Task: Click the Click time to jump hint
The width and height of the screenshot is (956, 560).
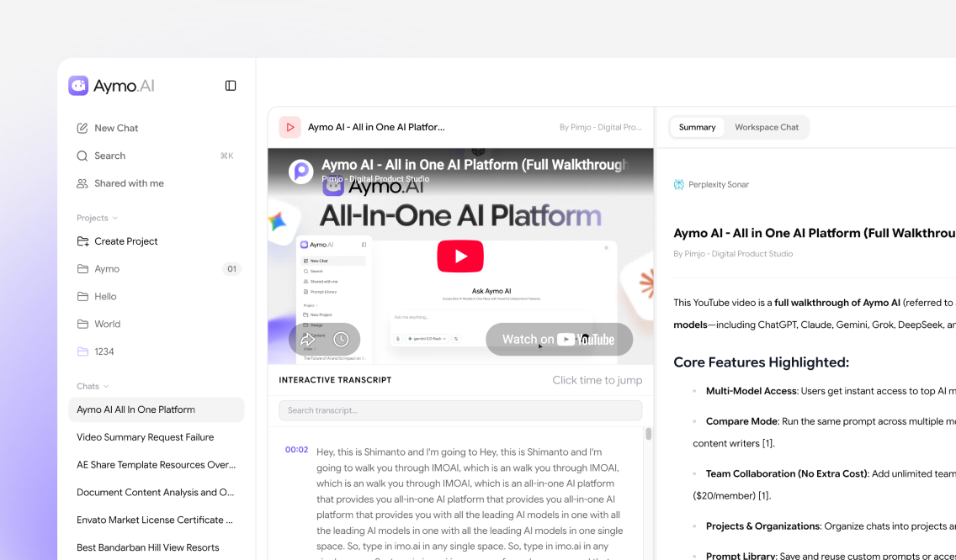Action: pos(597,380)
